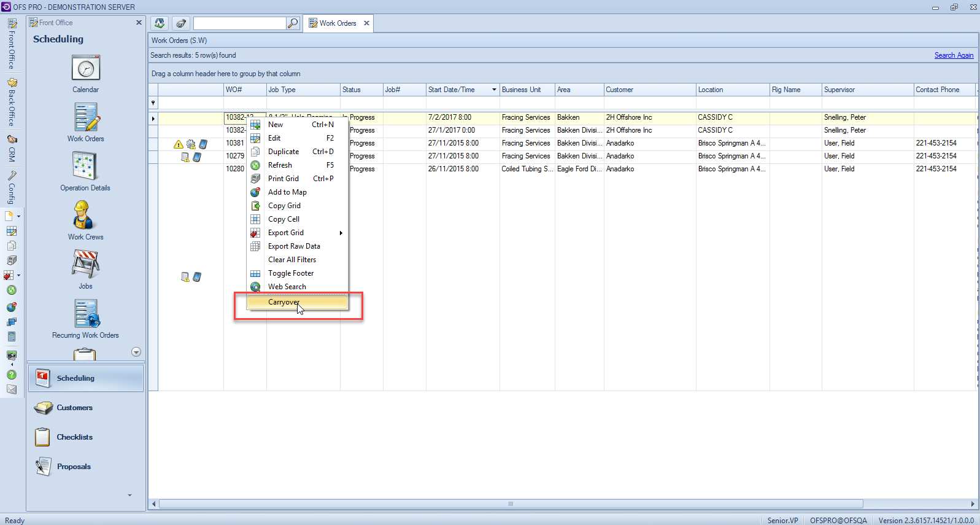Expand the first work order row arrow
The width and height of the screenshot is (980, 525).
coord(153,118)
